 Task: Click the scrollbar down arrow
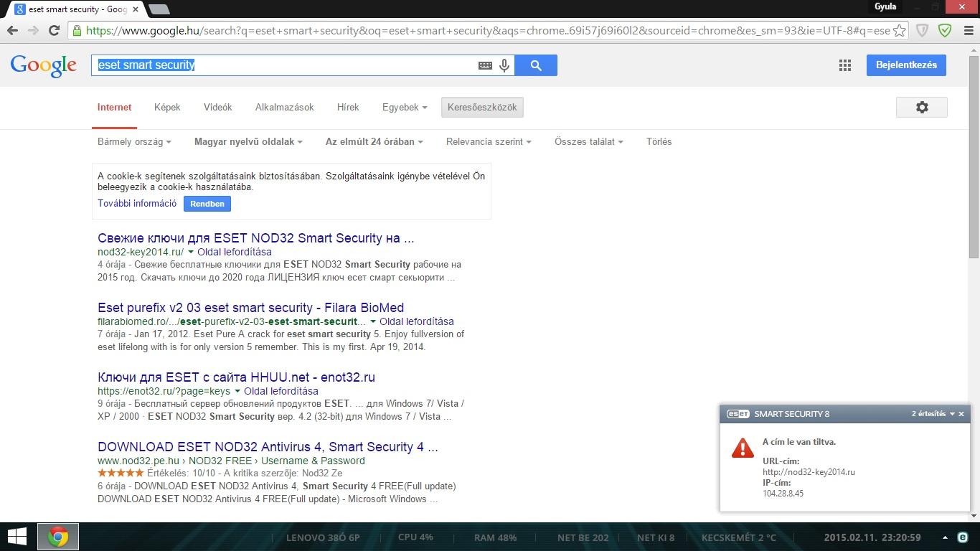(974, 516)
